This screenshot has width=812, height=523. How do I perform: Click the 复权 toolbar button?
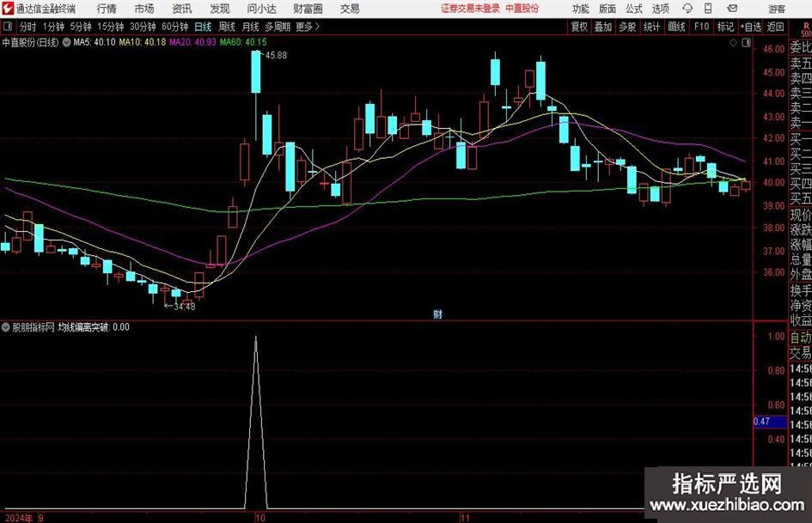(579, 27)
